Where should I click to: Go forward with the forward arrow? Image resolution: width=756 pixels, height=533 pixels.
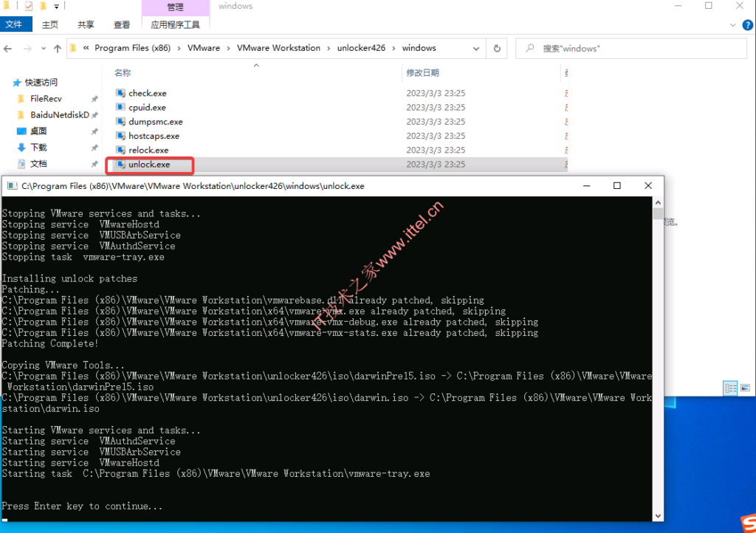[27, 48]
